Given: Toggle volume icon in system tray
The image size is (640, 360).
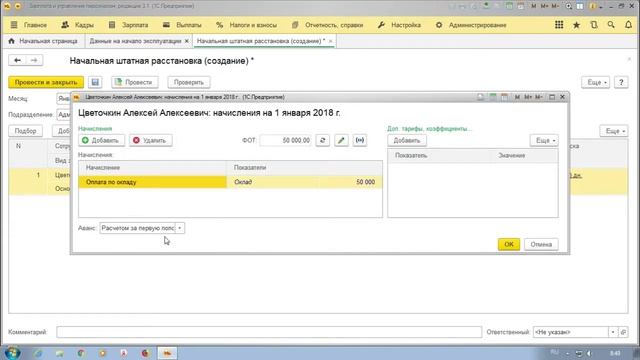Looking at the screenshot, I should (589, 353).
